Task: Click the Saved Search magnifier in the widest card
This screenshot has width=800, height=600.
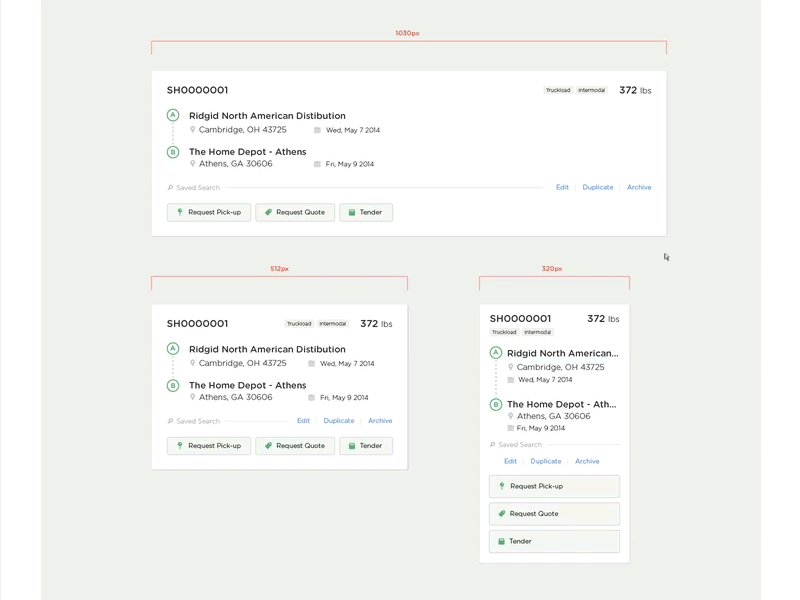Action: [171, 188]
